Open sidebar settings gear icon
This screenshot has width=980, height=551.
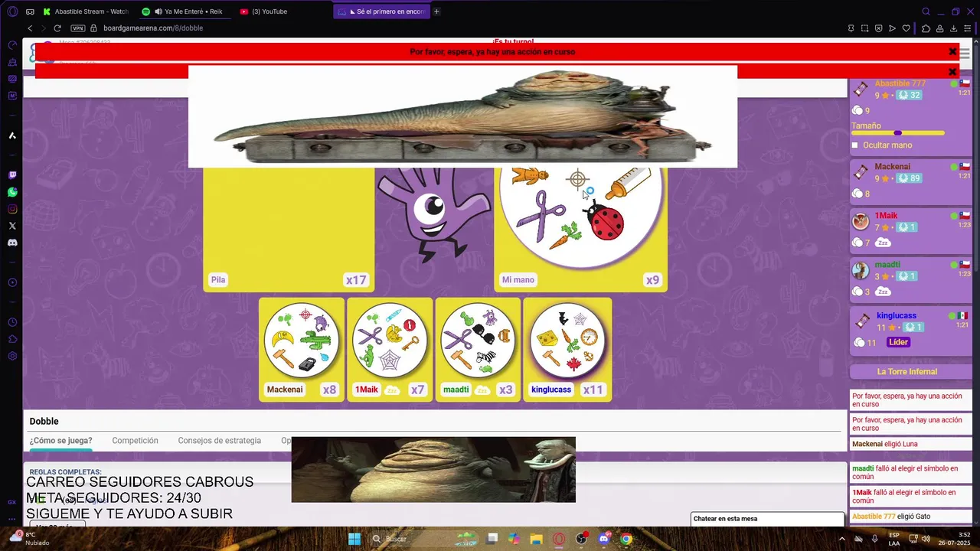tap(12, 356)
